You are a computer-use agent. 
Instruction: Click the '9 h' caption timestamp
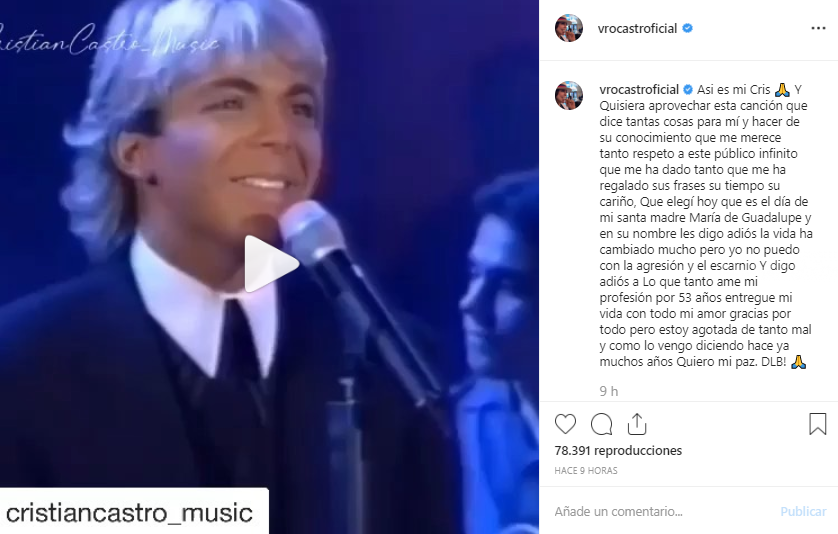609,391
